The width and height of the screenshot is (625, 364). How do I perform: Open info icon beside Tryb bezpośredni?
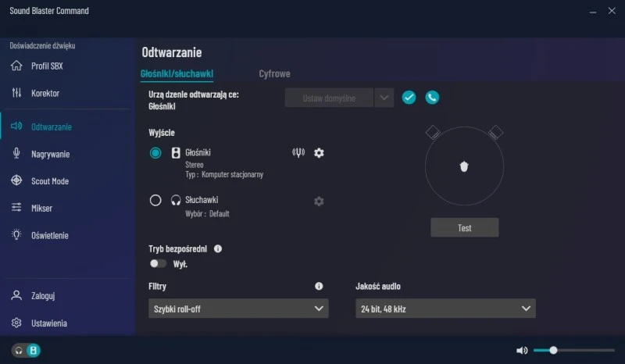218,248
